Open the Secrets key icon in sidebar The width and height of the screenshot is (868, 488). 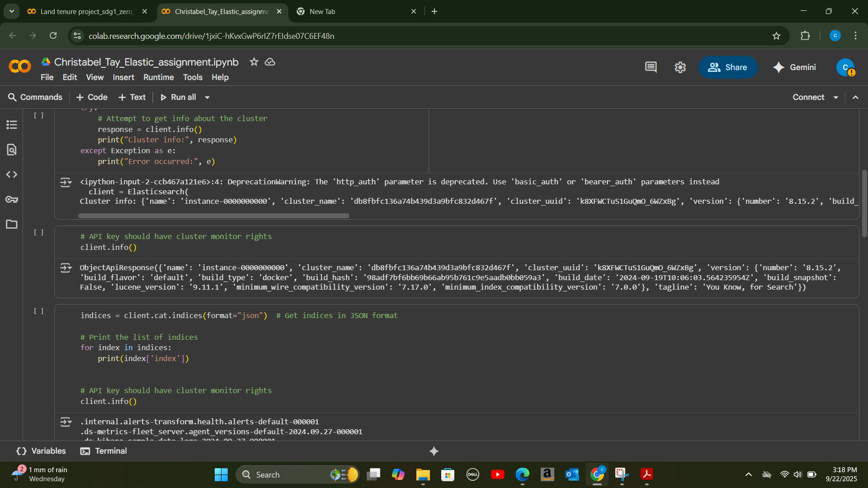point(12,199)
